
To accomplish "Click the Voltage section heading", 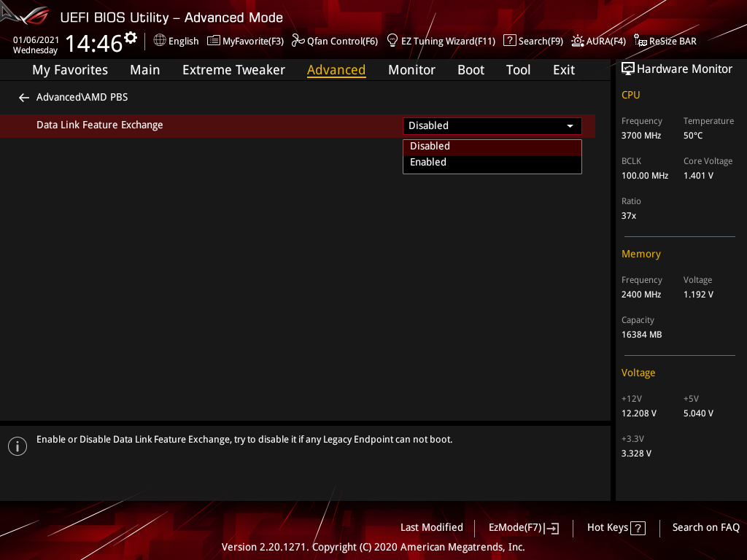I will pos(638,373).
